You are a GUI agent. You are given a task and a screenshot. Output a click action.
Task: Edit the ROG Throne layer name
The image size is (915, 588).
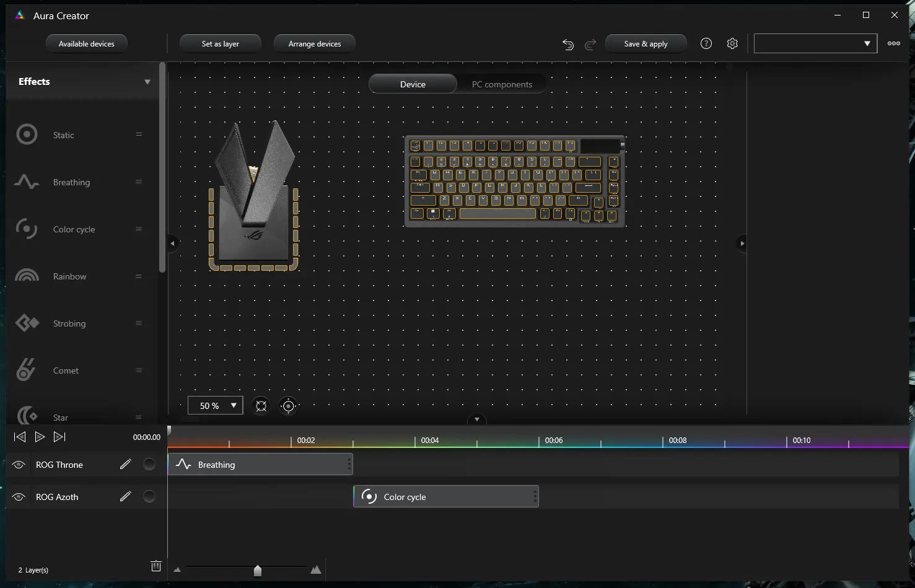(126, 464)
